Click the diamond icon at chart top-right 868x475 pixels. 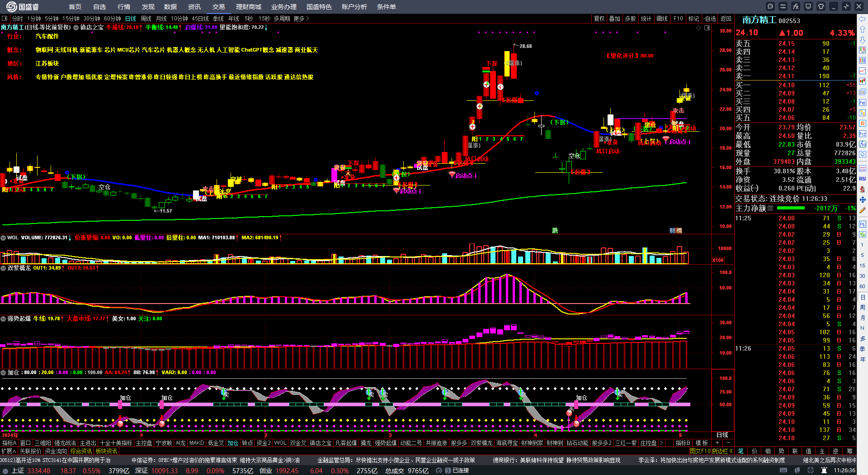698,28
